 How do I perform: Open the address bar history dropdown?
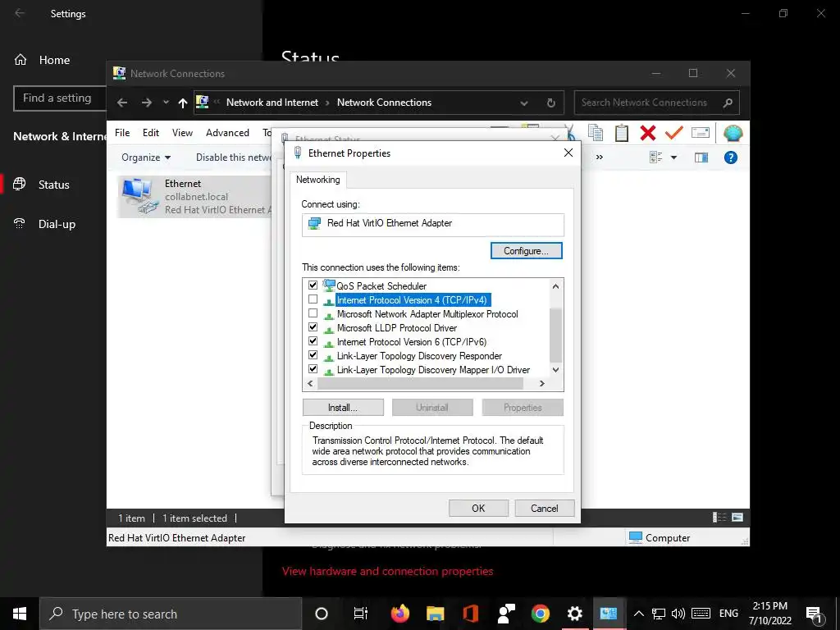pos(524,103)
